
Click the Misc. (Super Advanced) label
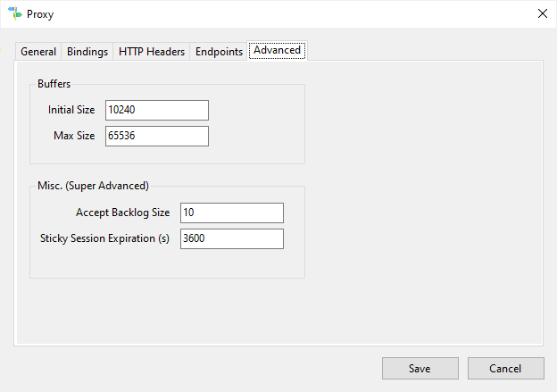pyautogui.click(x=93, y=186)
